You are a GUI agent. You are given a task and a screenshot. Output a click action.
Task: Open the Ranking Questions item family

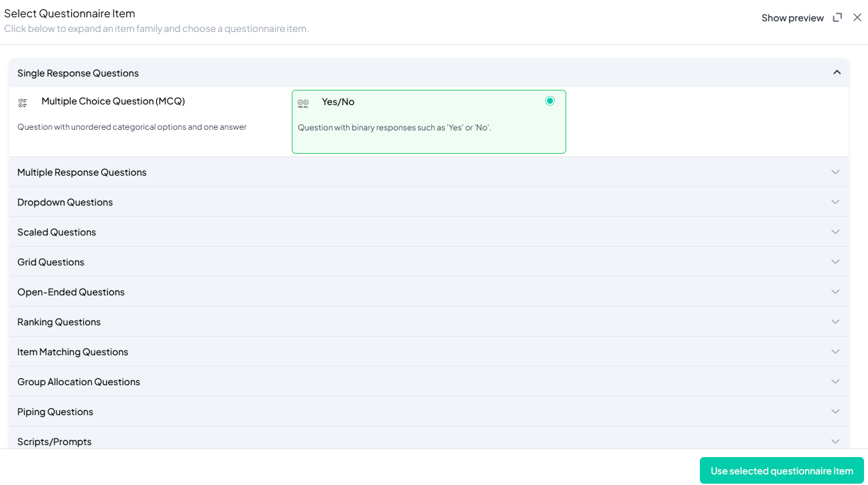[58, 322]
